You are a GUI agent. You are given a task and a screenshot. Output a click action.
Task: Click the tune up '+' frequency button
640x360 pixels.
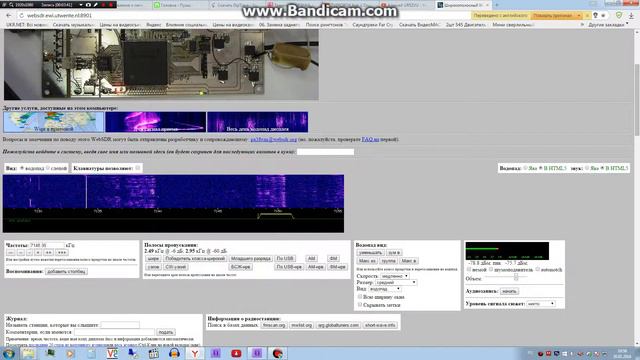38,253
